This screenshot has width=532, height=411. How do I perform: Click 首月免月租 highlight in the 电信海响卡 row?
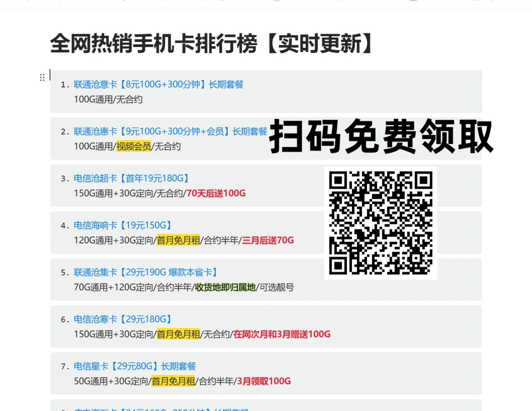coord(178,240)
